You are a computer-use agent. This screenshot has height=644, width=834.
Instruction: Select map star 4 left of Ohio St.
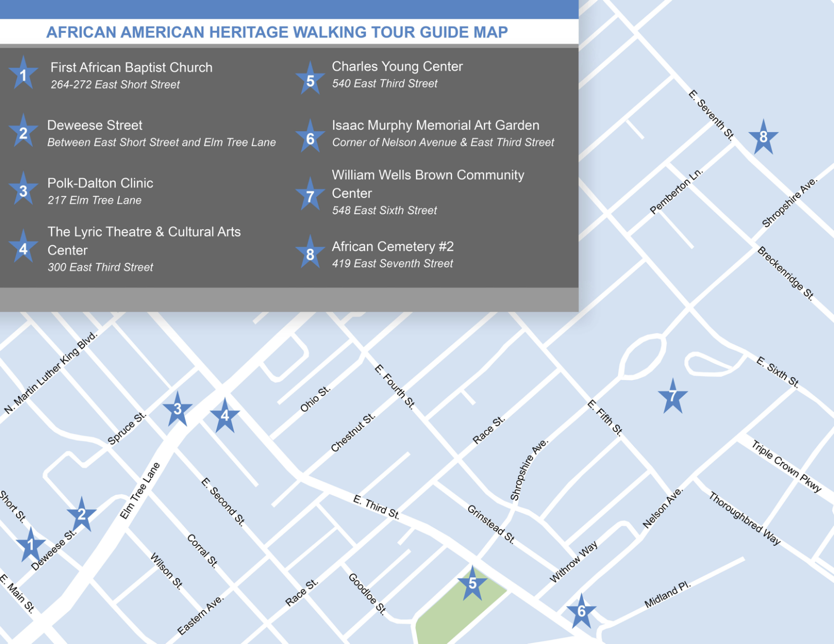point(225,416)
